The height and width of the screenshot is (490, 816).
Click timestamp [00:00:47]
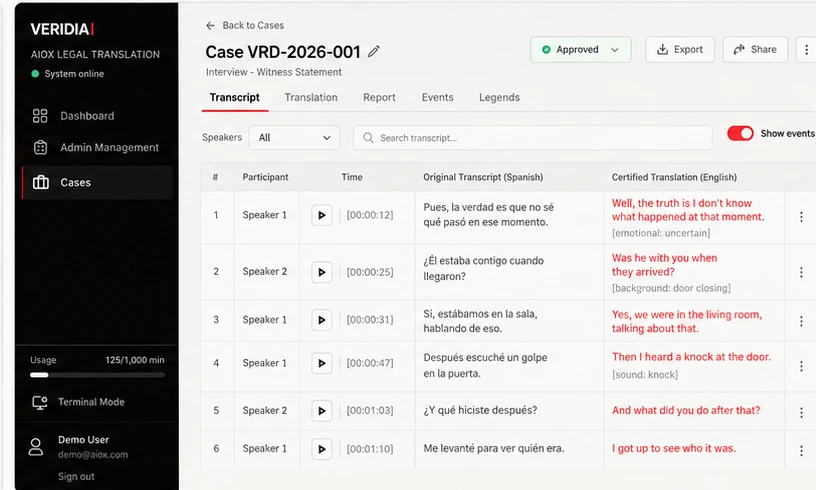pos(370,363)
